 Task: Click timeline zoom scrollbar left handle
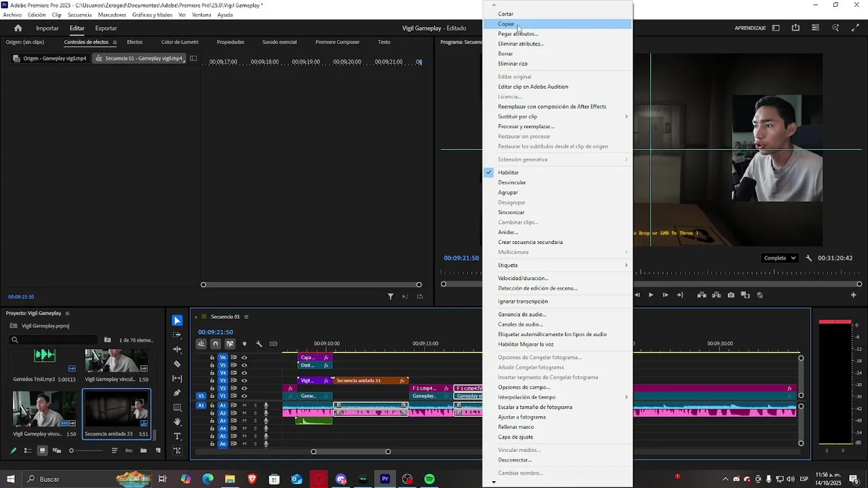click(313, 451)
